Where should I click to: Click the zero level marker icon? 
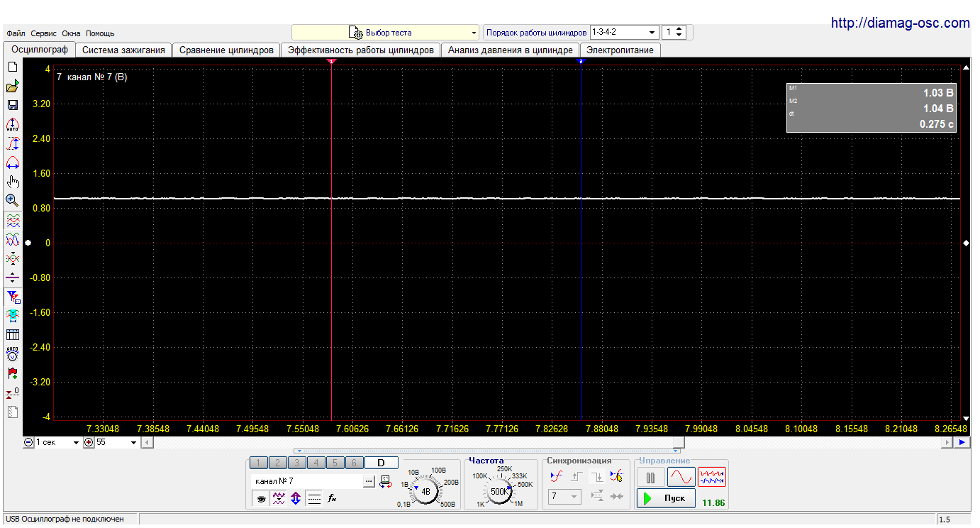[12, 392]
